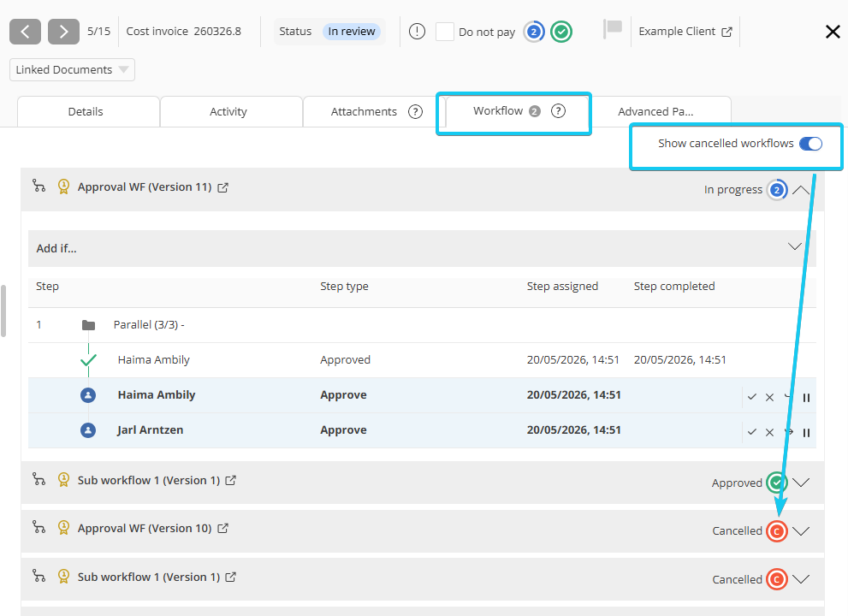Click the award badge icon of Approval WF (Version 11)
The image size is (848, 616).
(x=63, y=187)
